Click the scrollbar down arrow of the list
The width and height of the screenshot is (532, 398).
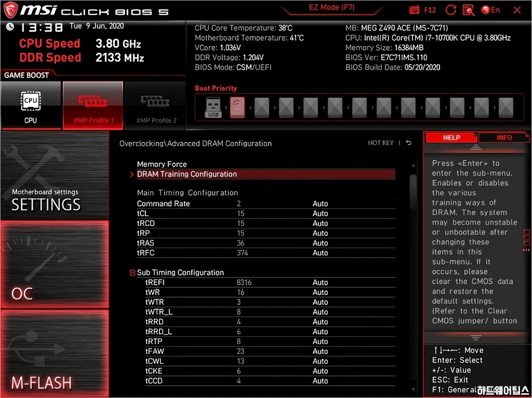(413, 390)
